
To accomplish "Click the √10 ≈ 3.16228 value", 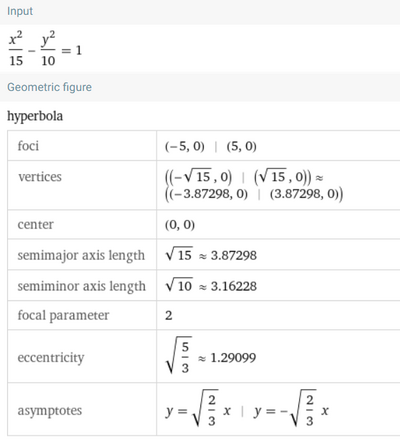I will pyautogui.click(x=211, y=286).
